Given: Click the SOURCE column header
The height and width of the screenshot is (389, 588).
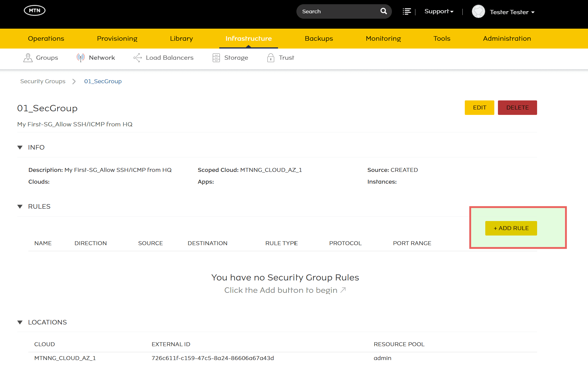Looking at the screenshot, I should 151,243.
